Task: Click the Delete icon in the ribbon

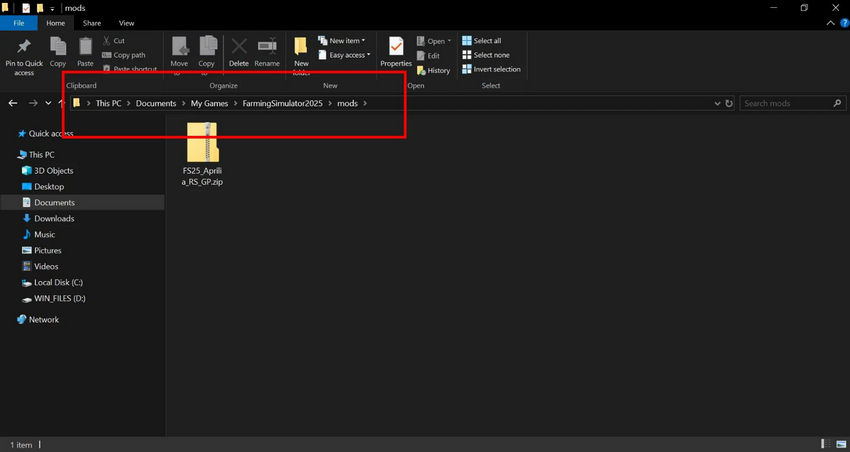Action: 239,50
